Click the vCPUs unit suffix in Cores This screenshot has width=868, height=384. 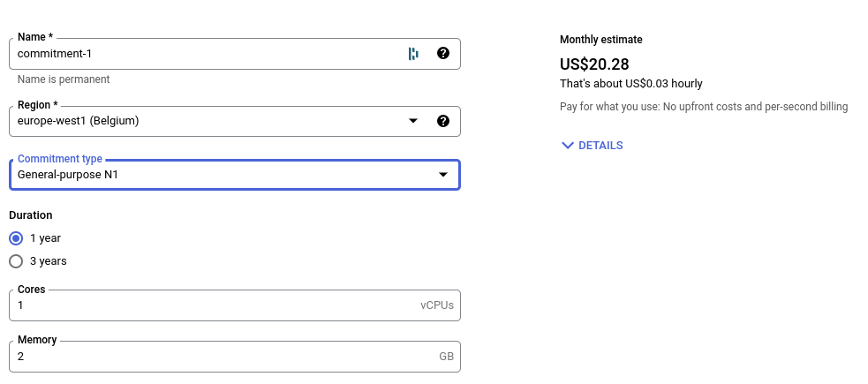tap(436, 305)
